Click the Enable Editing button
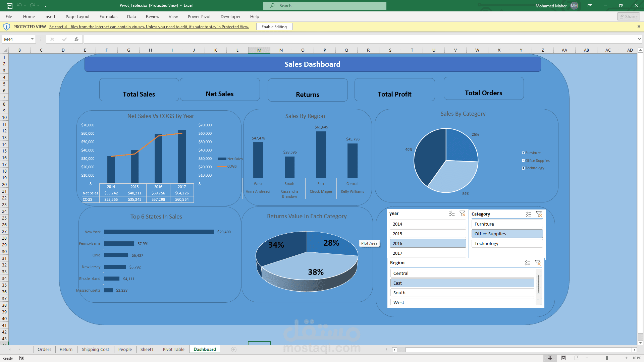Image resolution: width=644 pixels, height=362 pixels. tap(274, 27)
